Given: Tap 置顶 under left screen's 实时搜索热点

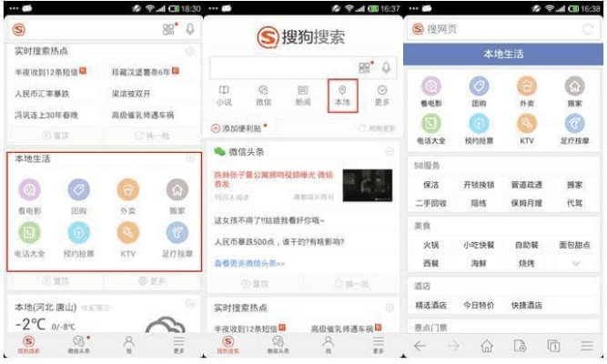Looking at the screenshot, I should click(56, 136).
